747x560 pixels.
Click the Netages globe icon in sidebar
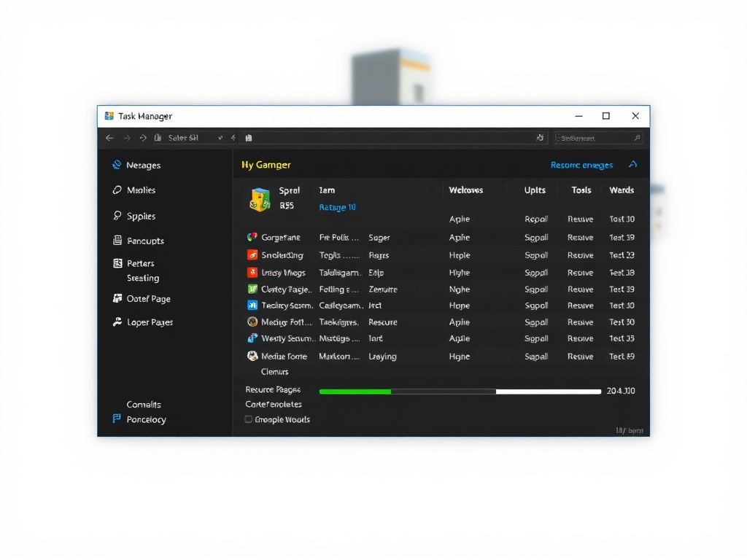pos(117,165)
